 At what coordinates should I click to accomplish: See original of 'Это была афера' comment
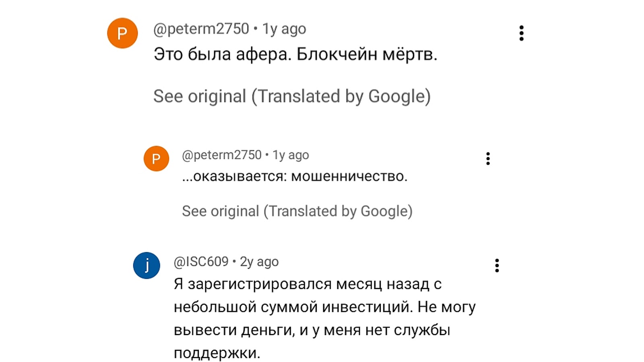292,96
